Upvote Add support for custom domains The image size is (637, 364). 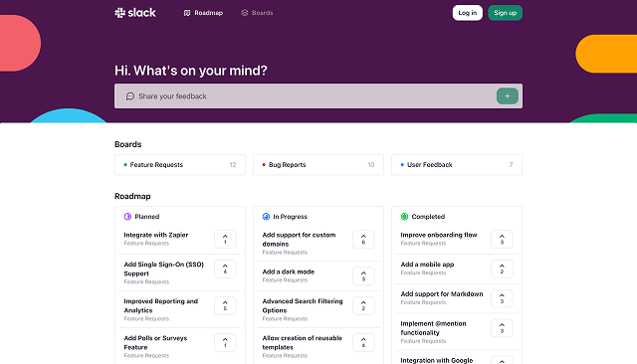point(363,239)
